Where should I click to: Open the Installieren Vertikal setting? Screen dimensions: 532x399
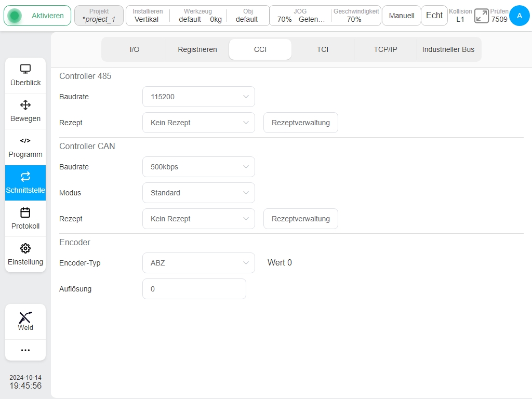[147, 16]
